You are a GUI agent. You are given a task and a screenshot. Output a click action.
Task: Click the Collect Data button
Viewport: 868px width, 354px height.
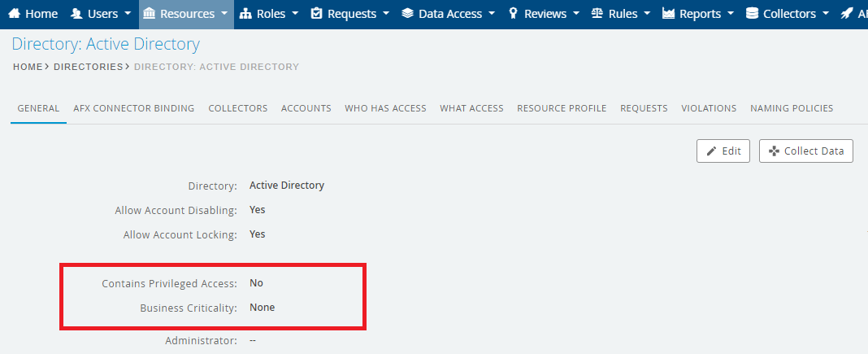[x=806, y=151]
